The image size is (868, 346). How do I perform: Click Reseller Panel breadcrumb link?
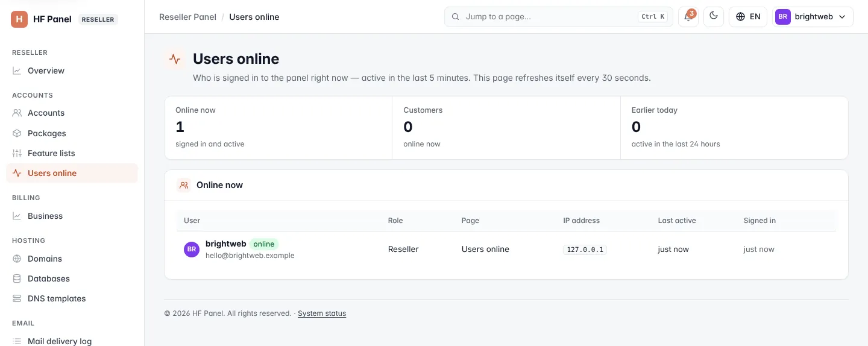coord(187,17)
